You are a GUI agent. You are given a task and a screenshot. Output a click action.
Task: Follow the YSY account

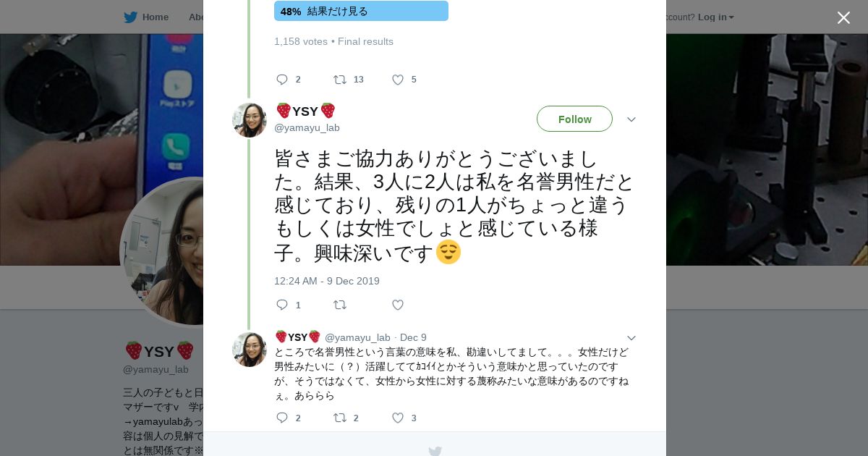[x=574, y=119]
